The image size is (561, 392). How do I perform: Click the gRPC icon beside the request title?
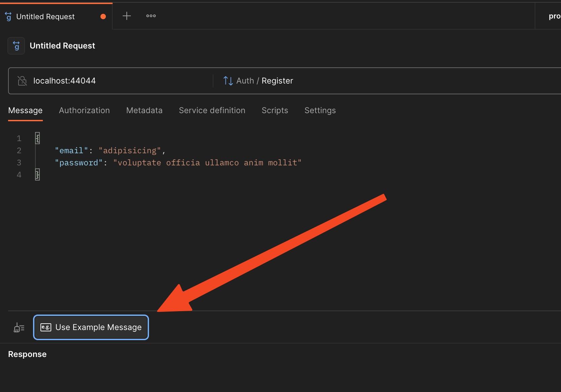click(x=16, y=46)
